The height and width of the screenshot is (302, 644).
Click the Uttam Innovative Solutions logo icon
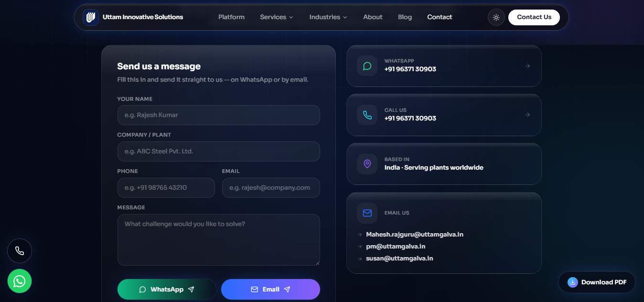click(90, 17)
